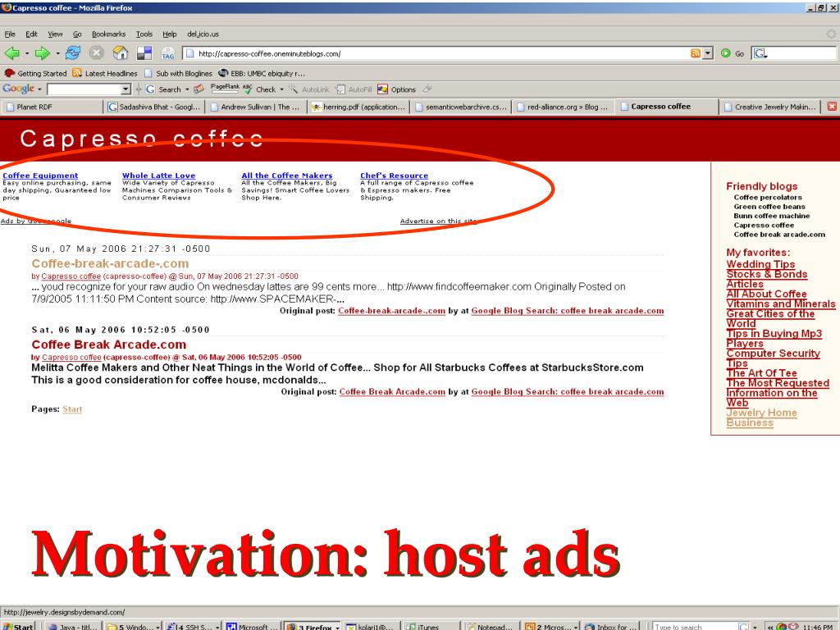840x630 pixels.
Task: Click the green Go button
Action: coord(733,53)
